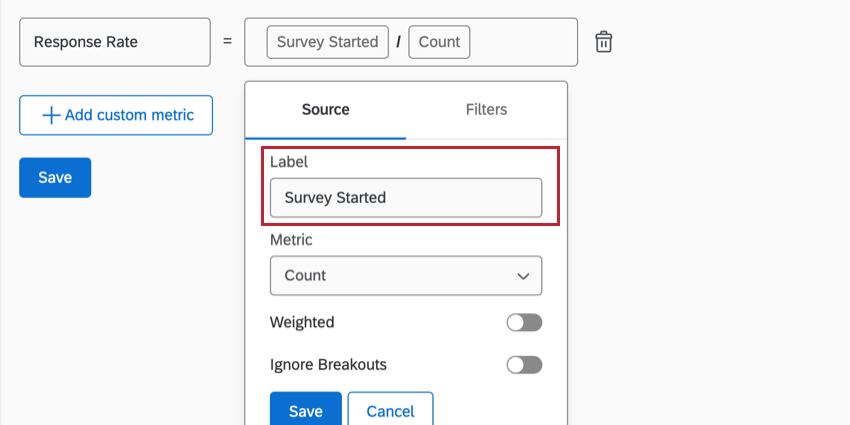Click the chevron arrow in Metric field
This screenshot has width=850, height=425.
click(522, 276)
